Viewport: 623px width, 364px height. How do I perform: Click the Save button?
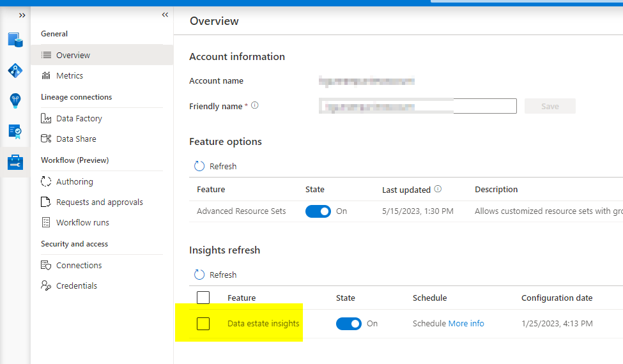click(550, 106)
